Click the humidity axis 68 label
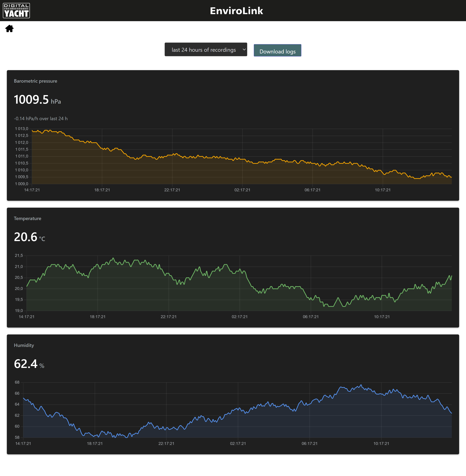 pyautogui.click(x=17, y=382)
